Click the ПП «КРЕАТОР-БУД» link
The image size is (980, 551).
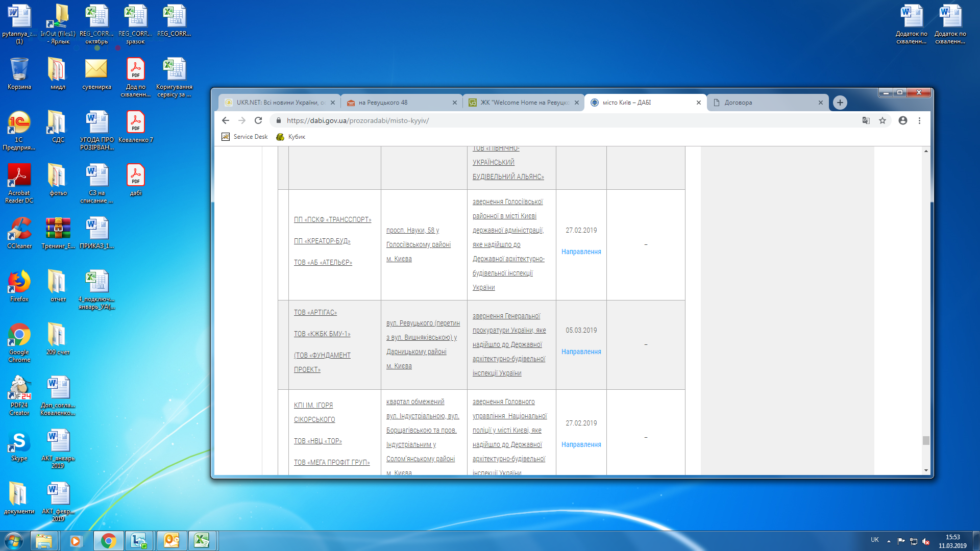click(322, 241)
